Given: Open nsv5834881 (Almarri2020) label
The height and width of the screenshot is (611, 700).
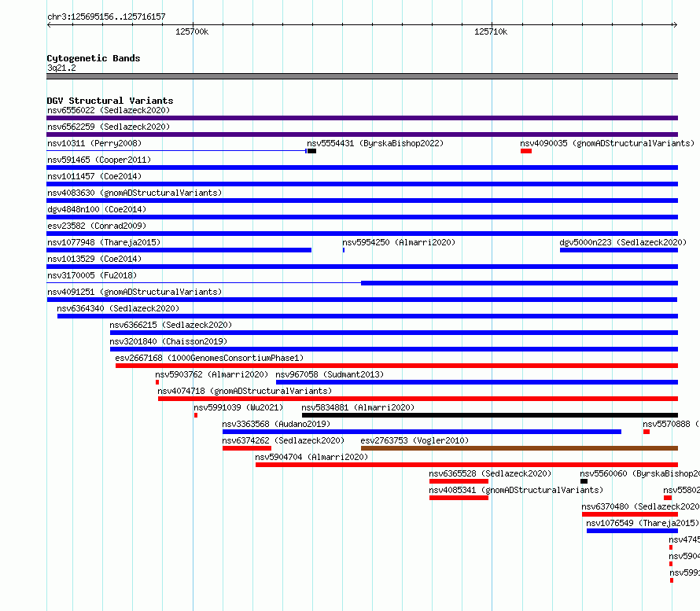Looking at the screenshot, I should coord(358,407).
